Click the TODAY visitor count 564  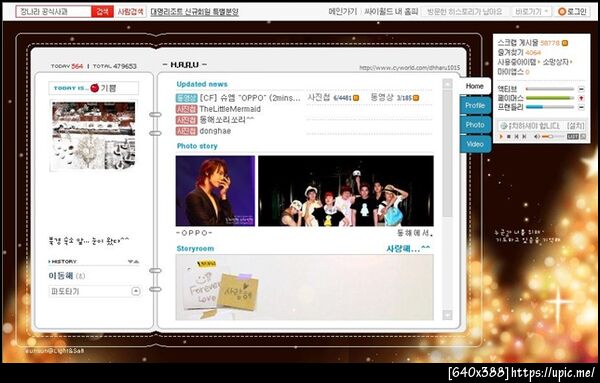(77, 66)
